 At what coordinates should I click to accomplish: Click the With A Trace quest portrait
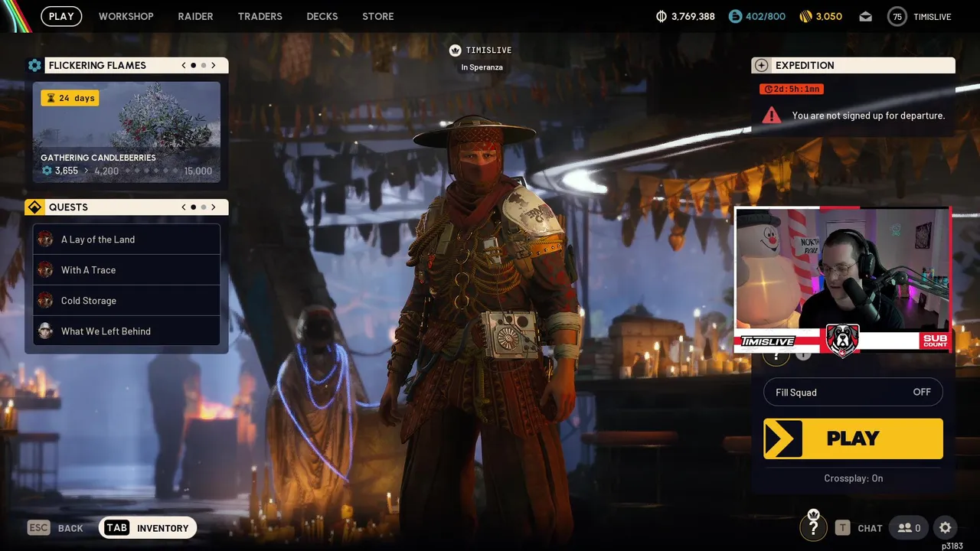[45, 269]
